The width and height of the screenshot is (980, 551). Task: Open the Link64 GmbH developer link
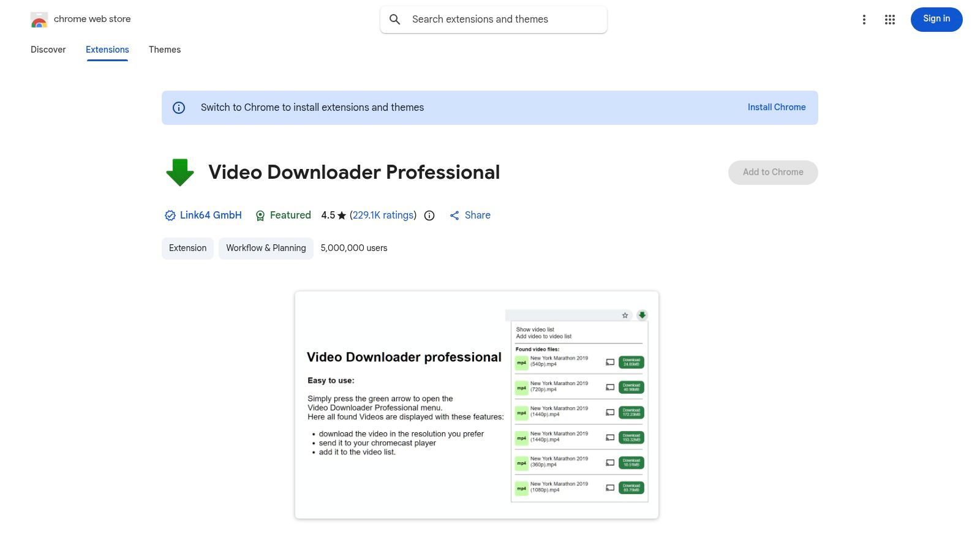click(211, 216)
